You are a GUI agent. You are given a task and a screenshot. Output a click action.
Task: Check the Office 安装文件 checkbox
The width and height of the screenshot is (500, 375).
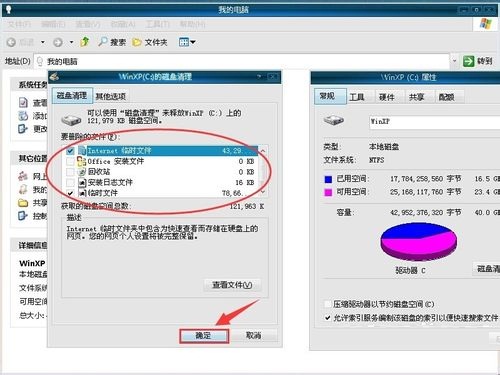[70, 162]
